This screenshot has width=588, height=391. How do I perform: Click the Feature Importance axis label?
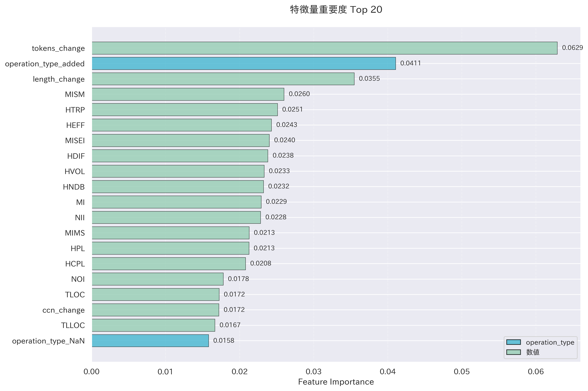336,382
